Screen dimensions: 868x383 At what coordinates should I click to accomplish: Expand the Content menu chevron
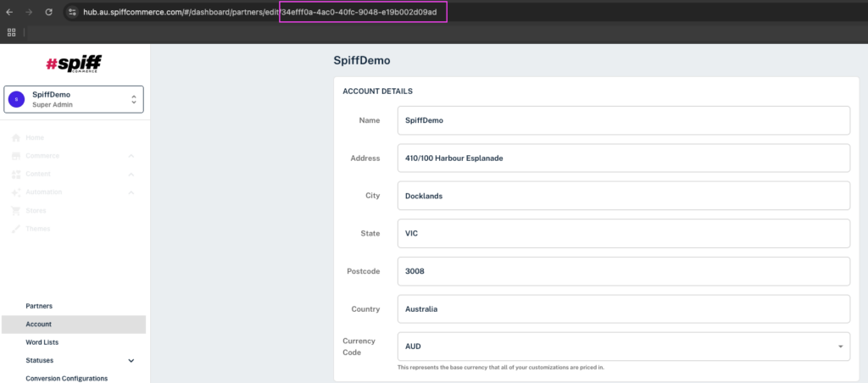[131, 175]
